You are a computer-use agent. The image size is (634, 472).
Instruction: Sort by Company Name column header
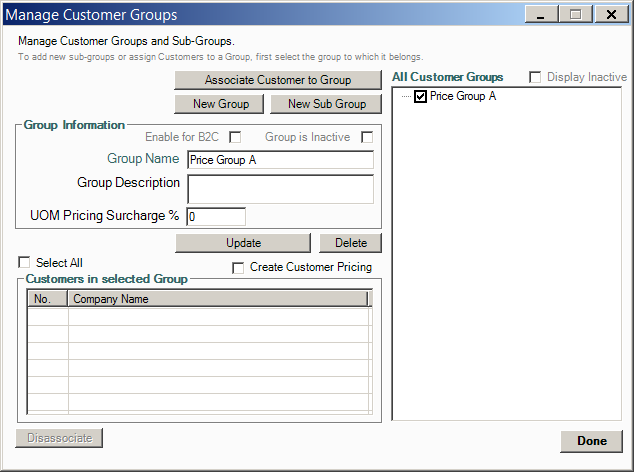pyautogui.click(x=217, y=299)
